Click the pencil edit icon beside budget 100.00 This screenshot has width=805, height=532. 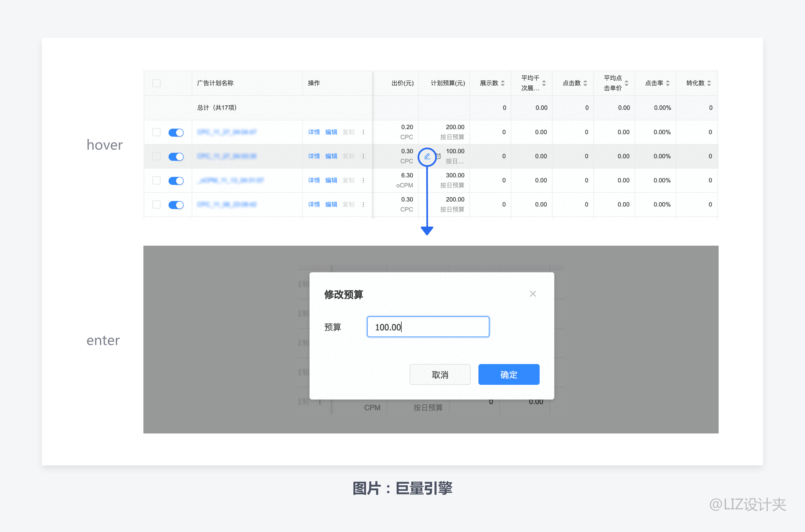click(x=427, y=156)
